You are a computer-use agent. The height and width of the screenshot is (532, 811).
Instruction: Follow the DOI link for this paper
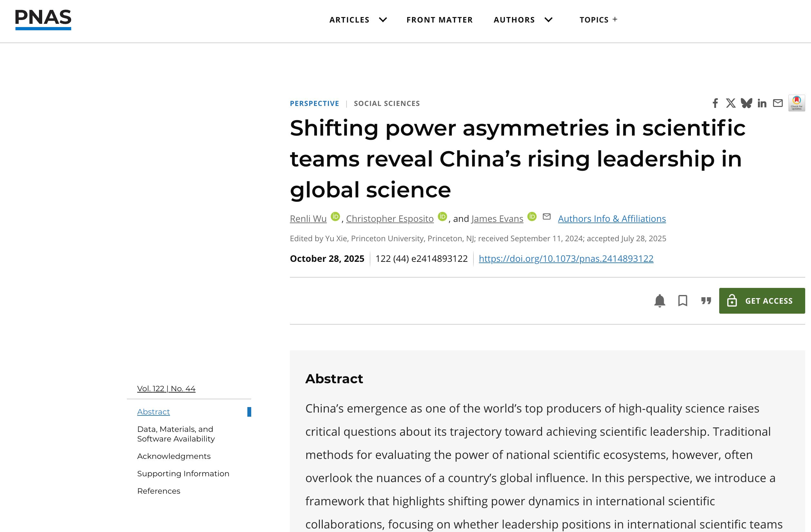click(x=566, y=259)
